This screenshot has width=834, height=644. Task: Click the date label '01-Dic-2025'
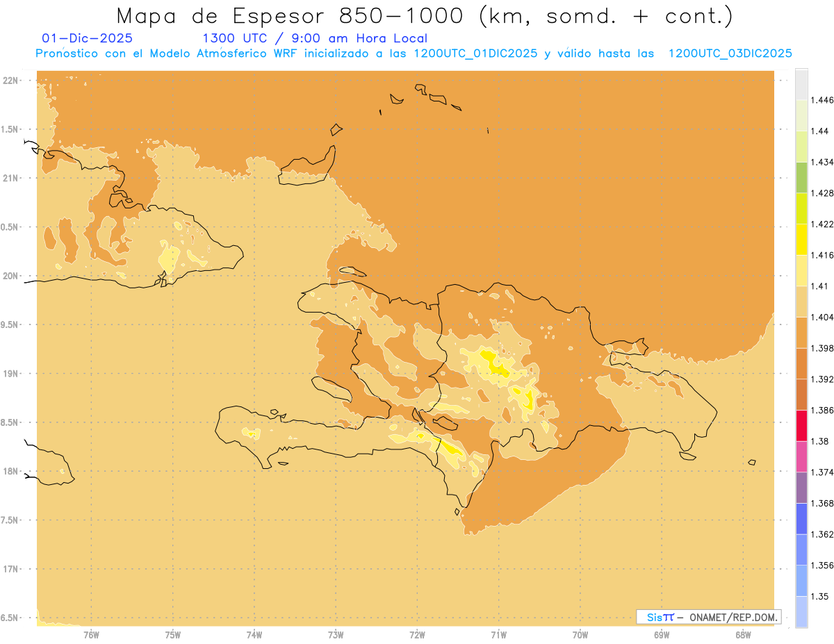[x=87, y=39]
